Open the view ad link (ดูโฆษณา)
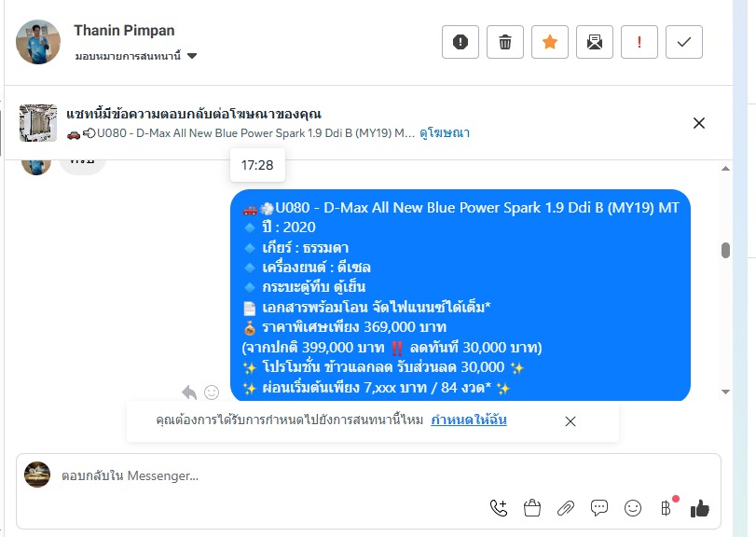The image size is (756, 537). 445,133
